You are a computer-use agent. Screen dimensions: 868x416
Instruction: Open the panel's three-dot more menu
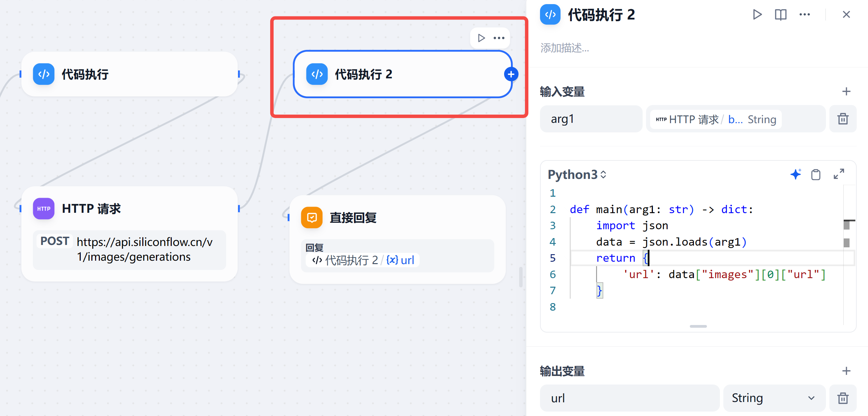pos(804,15)
